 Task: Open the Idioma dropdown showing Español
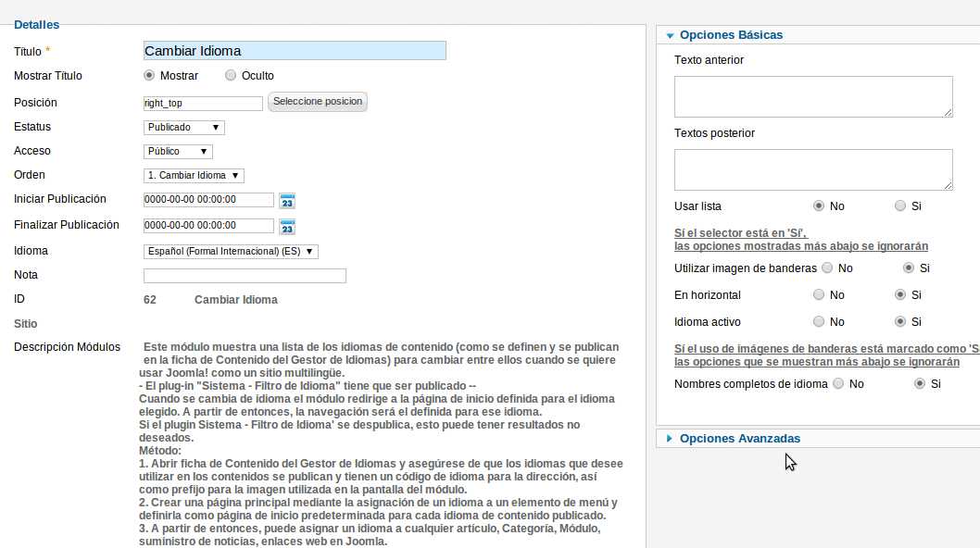click(x=231, y=251)
